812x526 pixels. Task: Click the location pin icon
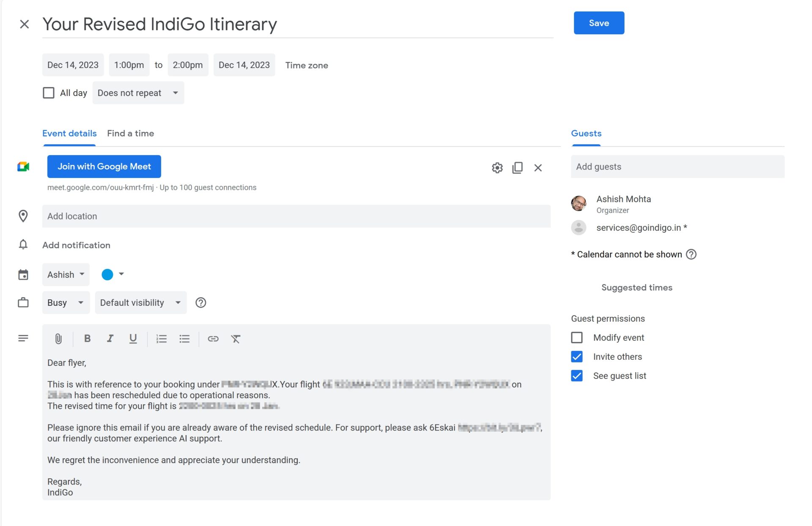coord(23,216)
